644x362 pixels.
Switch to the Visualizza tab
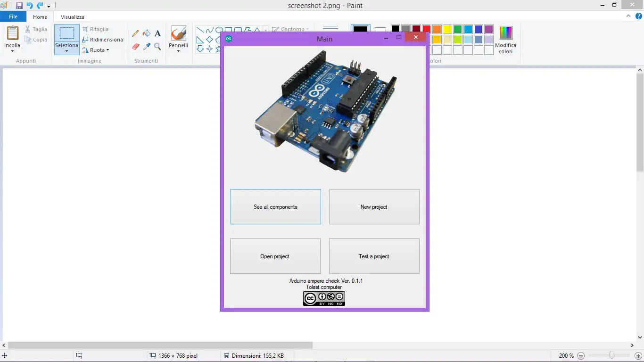[73, 17]
